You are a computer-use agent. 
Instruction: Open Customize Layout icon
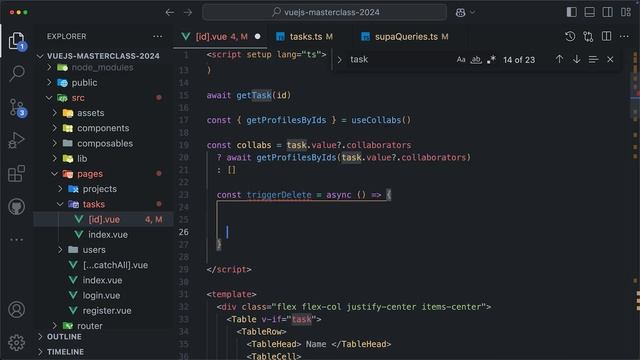click(x=626, y=12)
